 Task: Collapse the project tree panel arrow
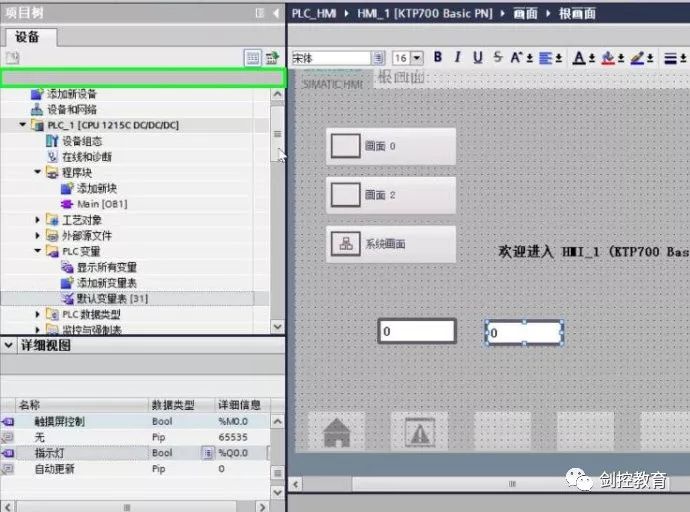pyautogui.click(x=276, y=13)
